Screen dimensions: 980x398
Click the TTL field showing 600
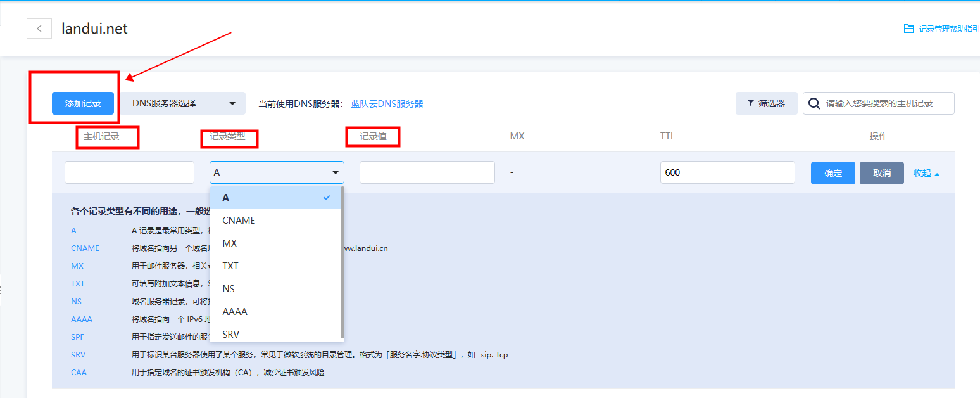pos(727,172)
